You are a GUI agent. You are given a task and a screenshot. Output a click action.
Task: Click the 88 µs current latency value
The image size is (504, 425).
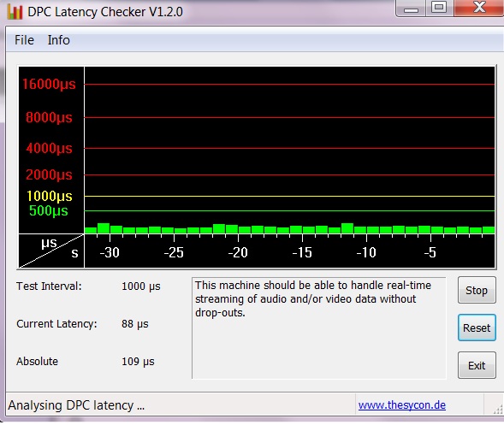134,324
